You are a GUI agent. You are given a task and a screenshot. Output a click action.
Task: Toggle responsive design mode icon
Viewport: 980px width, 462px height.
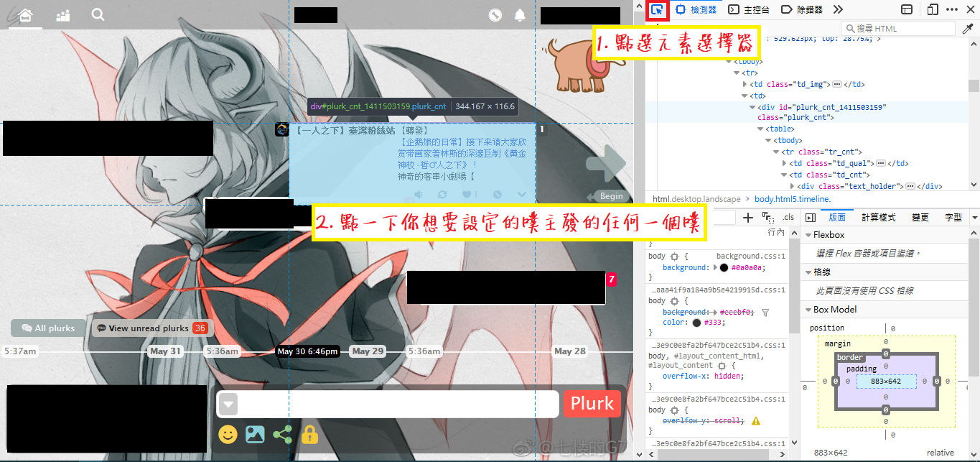click(933, 10)
